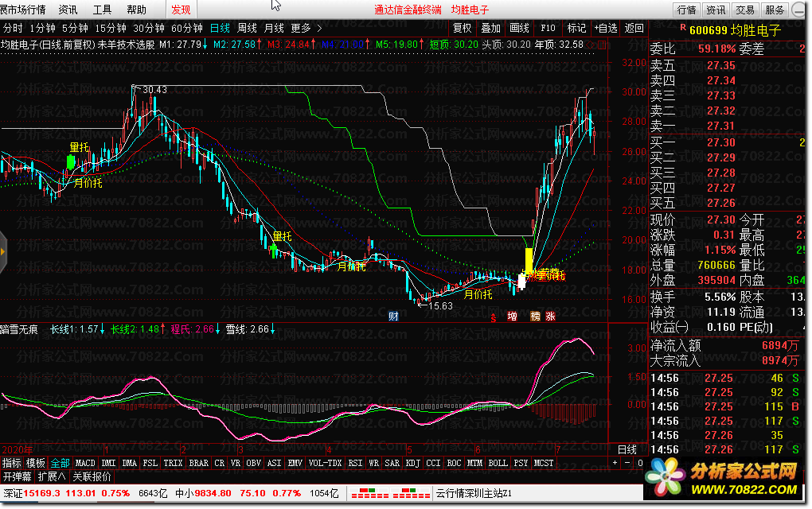Image resolution: width=812 pixels, height=509 pixels.
Task: Click the left side-panel expand arrow
Action: (x=2, y=252)
